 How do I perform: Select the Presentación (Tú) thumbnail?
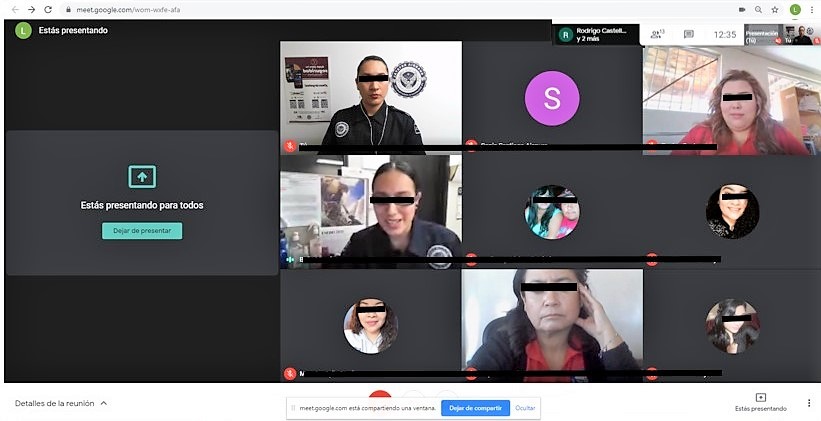click(x=783, y=34)
